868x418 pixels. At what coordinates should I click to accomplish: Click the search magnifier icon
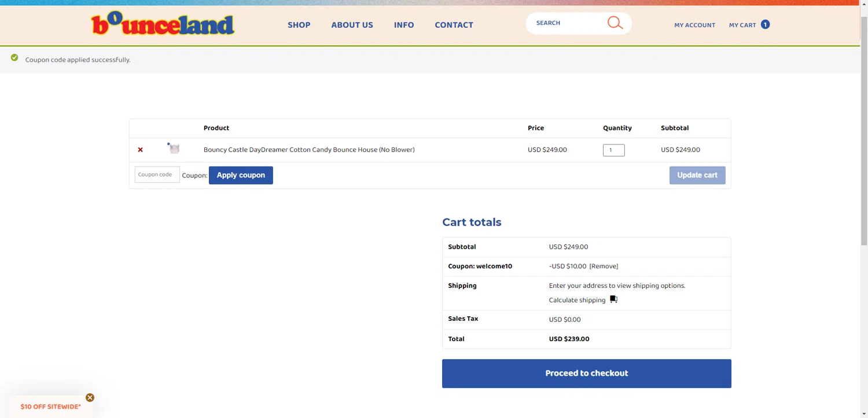click(x=615, y=23)
